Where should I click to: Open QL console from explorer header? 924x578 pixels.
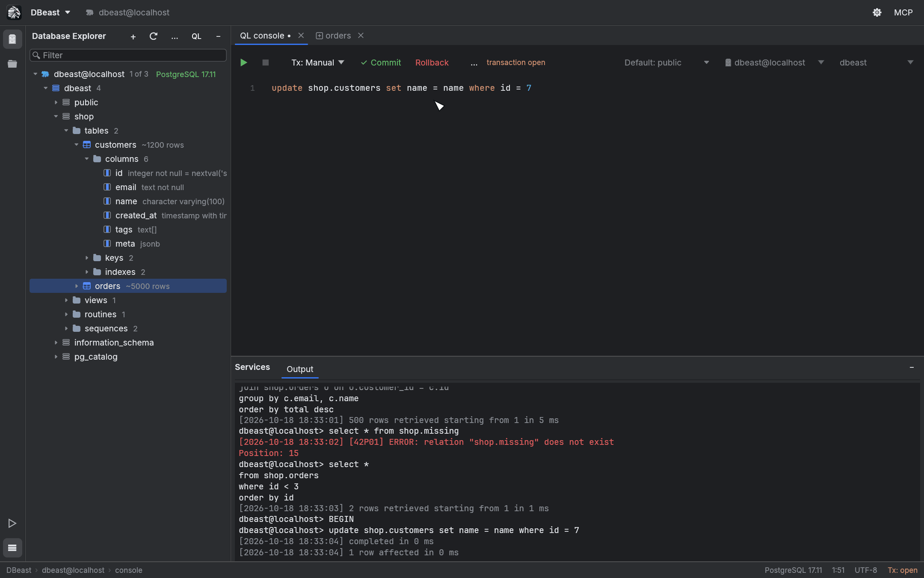coord(196,36)
